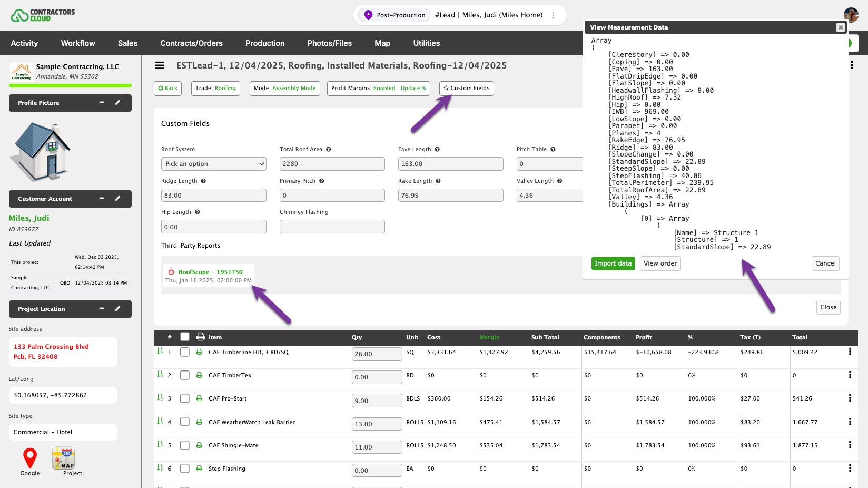This screenshot has height=488, width=868.
Task: Open row actions menu for GAF TimberTex
Action: tap(850, 375)
